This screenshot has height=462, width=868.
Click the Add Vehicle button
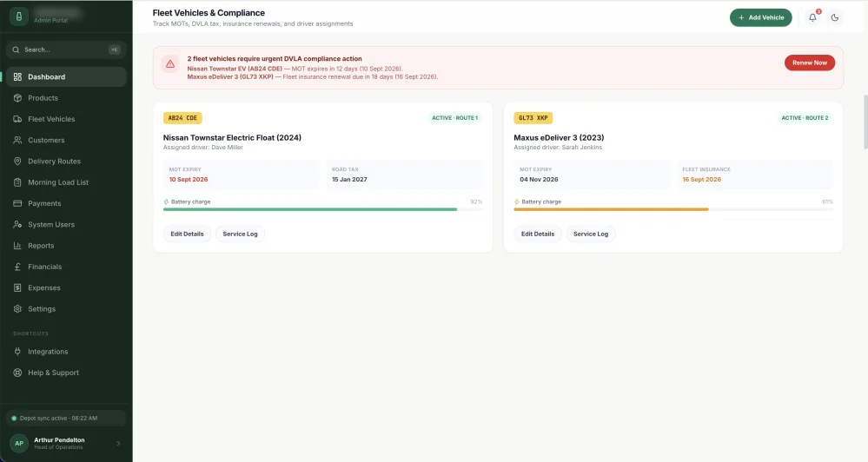(x=760, y=17)
